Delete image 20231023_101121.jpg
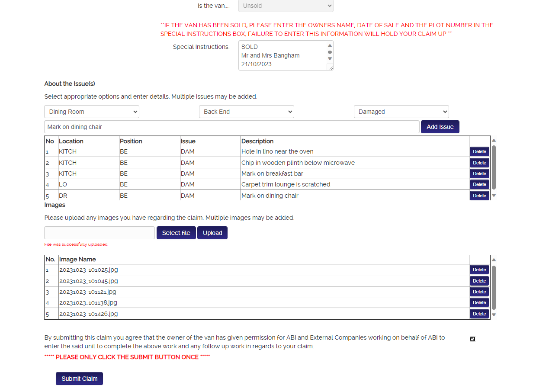 pos(479,292)
